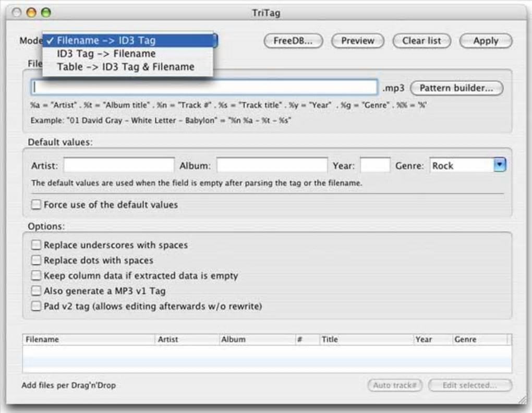The image size is (532, 413).
Task: Sort by the Title column header
Action: tap(367, 339)
